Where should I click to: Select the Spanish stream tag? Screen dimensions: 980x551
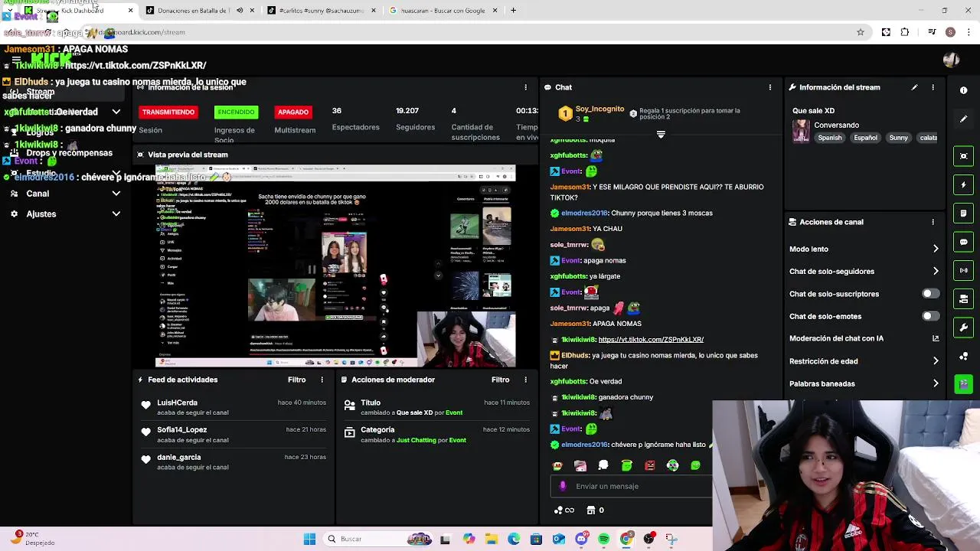pyautogui.click(x=829, y=138)
